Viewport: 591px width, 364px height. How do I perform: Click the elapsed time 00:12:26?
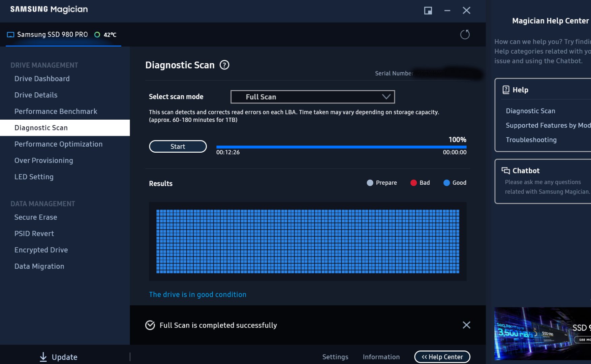[x=228, y=152]
